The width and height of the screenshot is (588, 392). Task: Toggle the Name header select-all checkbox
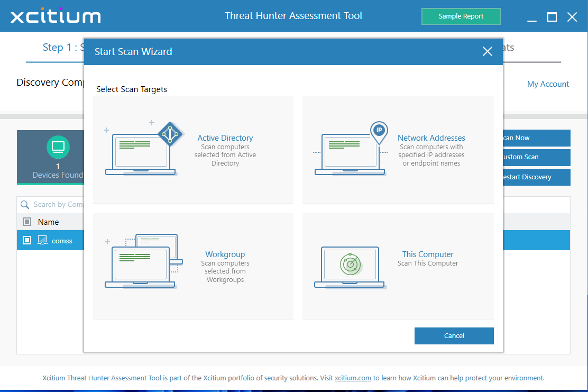pos(27,222)
